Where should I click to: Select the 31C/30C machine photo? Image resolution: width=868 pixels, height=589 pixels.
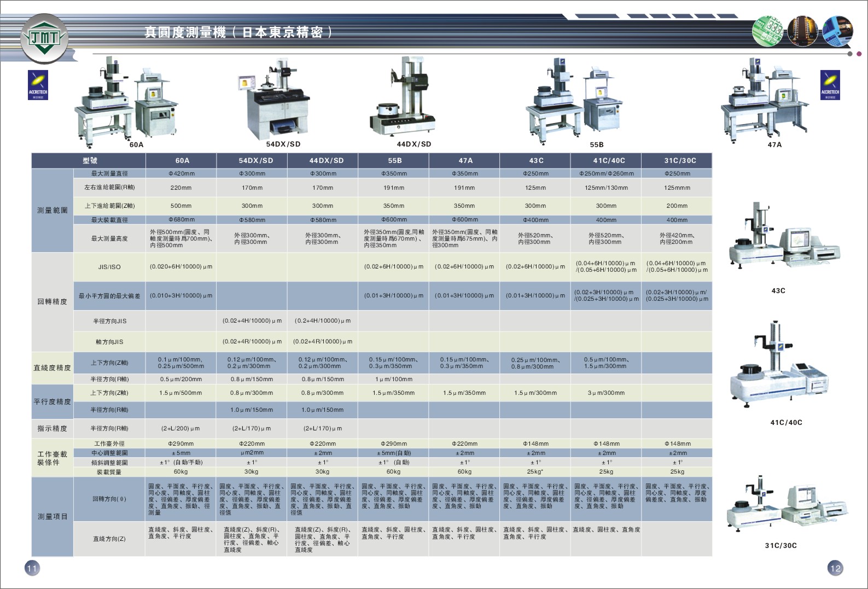tap(782, 505)
